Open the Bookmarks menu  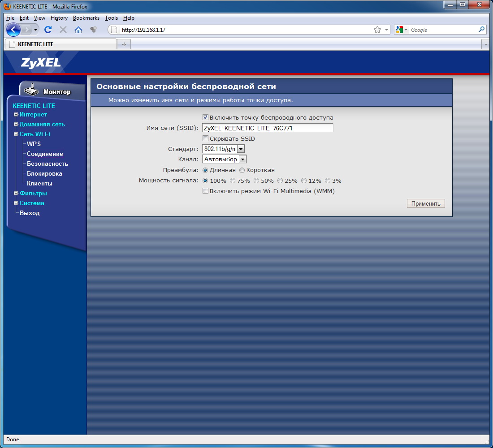click(86, 18)
